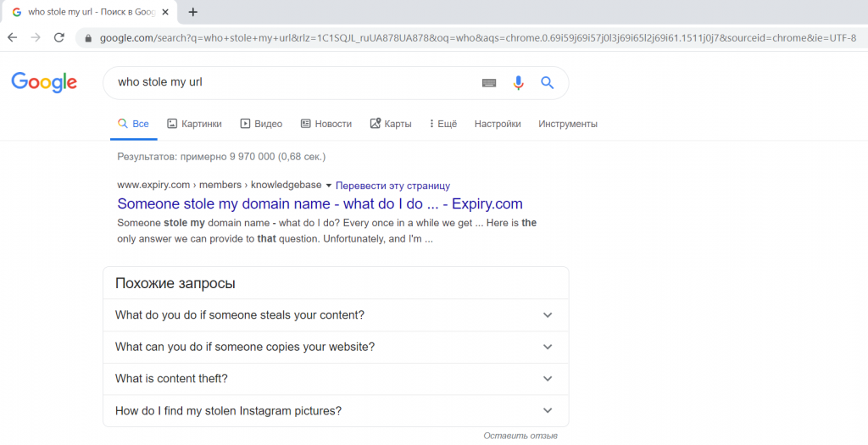Open a new browser tab with plus
The height and width of the screenshot is (445, 868).
click(x=192, y=12)
